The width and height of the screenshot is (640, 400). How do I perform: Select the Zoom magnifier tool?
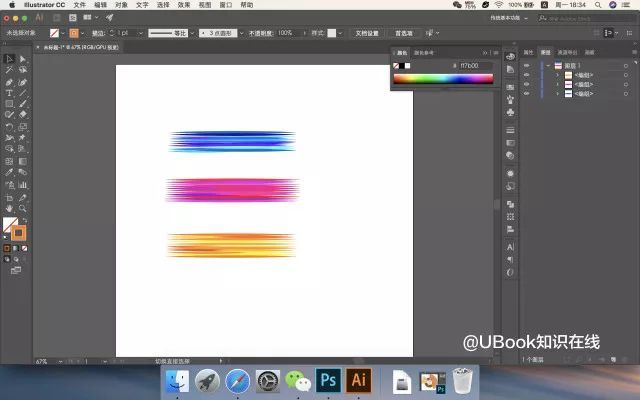click(x=22, y=209)
